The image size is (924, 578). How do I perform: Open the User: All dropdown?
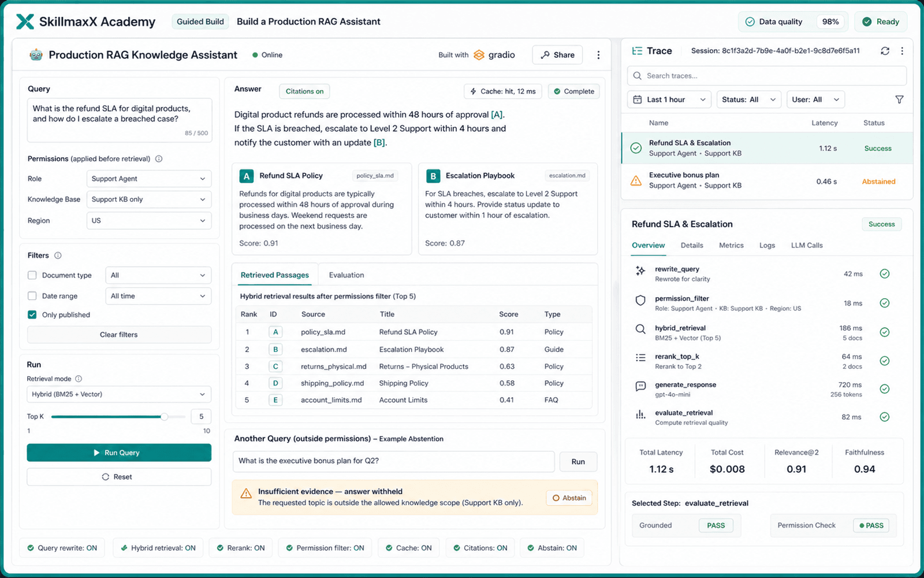[815, 99]
